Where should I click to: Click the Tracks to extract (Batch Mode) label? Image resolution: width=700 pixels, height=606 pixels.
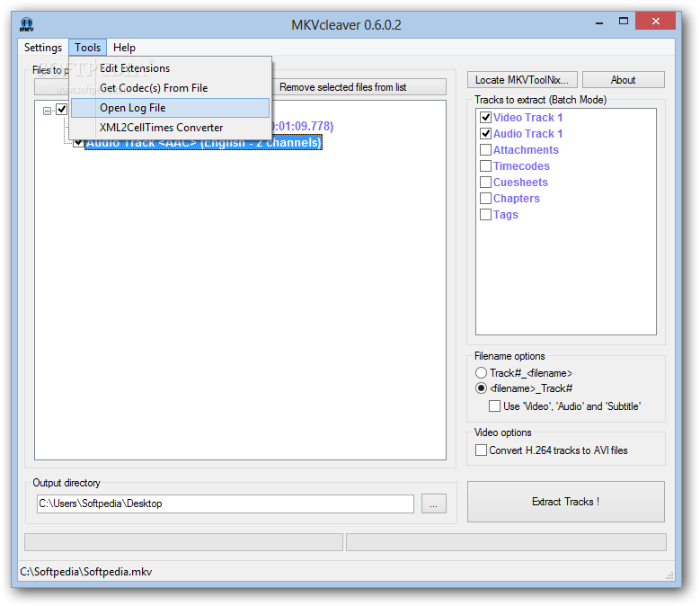click(x=540, y=100)
